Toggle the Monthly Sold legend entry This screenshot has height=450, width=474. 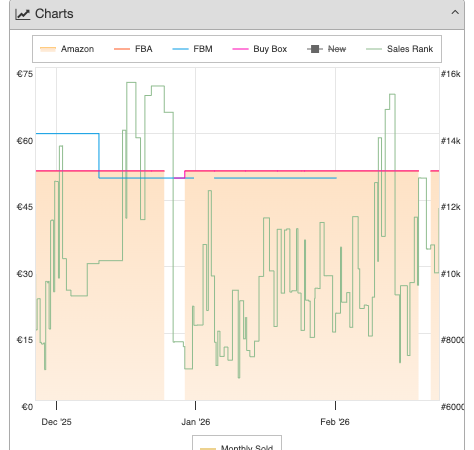tap(237, 447)
